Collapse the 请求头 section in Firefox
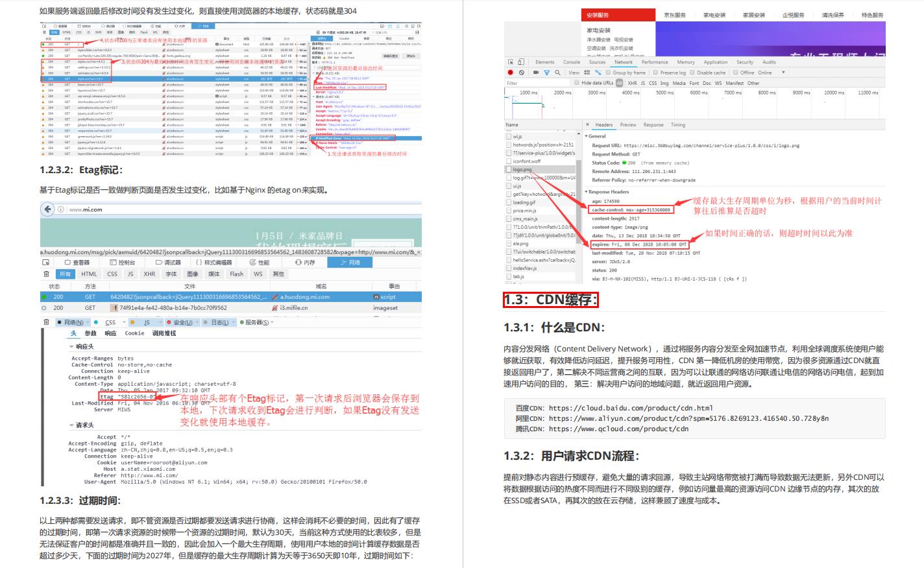This screenshot has width=924, height=568. tap(71, 425)
